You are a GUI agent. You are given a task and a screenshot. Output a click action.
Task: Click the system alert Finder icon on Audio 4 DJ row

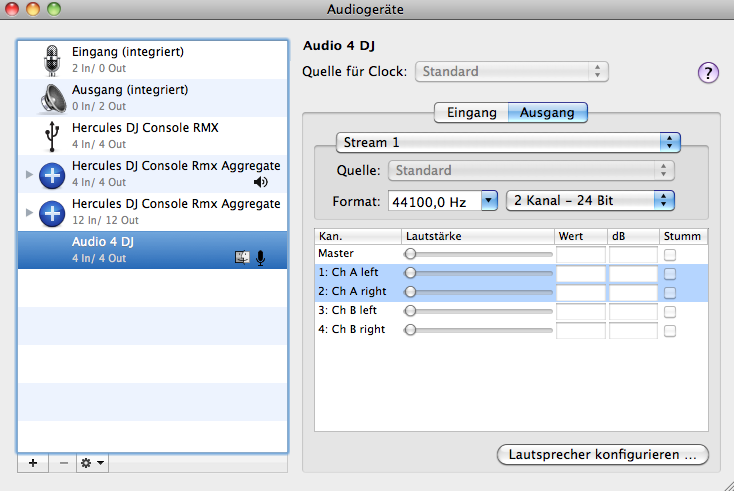[242, 257]
